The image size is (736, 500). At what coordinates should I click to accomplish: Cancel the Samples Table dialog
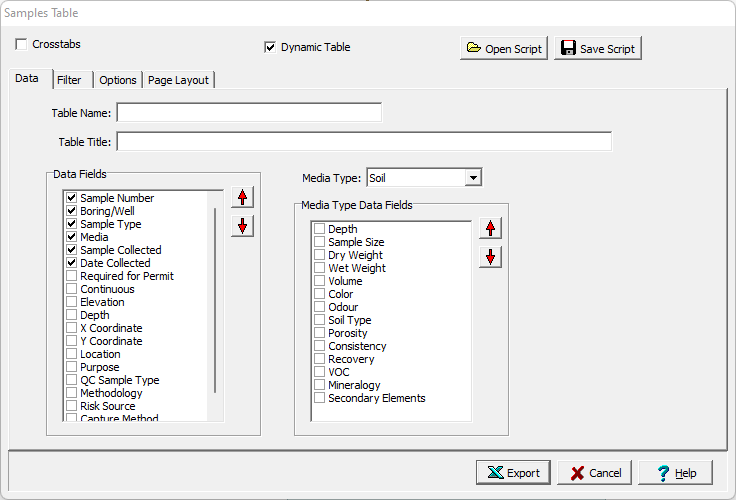point(595,473)
